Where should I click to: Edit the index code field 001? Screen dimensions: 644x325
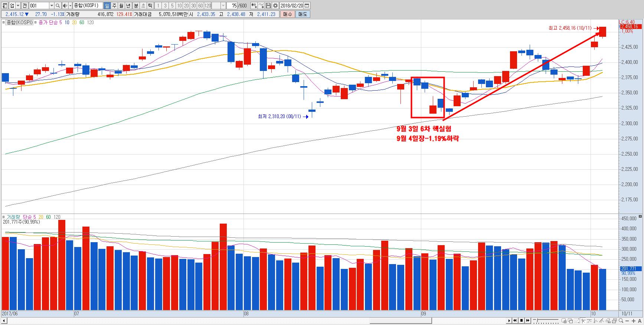pos(39,6)
